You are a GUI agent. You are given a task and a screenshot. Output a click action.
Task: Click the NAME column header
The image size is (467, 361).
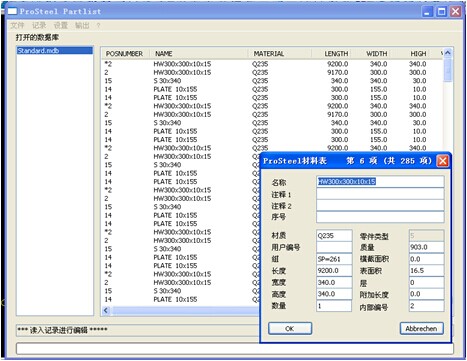pos(199,54)
